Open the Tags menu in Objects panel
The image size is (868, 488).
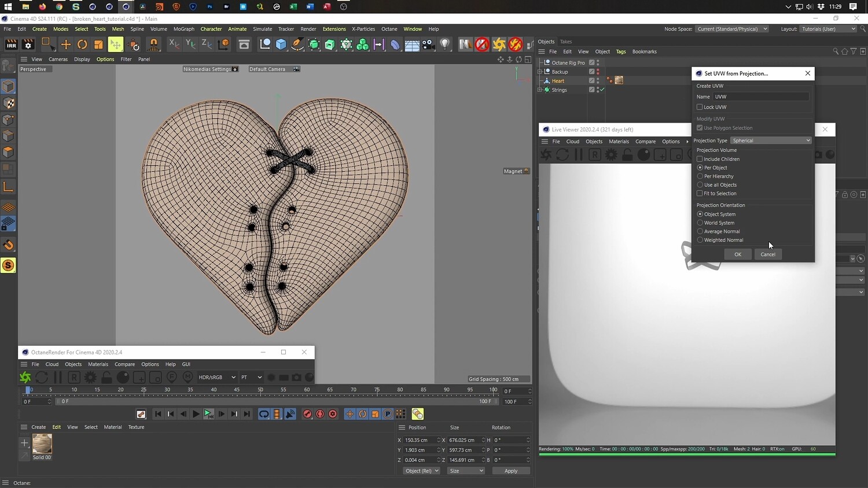click(x=621, y=51)
